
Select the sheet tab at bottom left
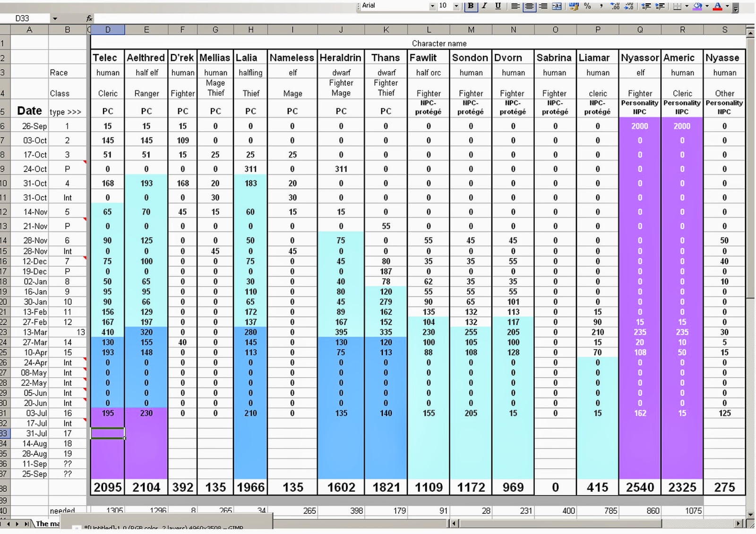click(48, 524)
